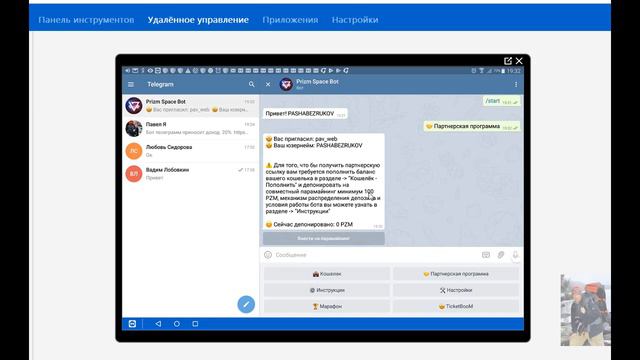Open the Prizm Space Bot avatar in chat header
The height and width of the screenshot is (360, 640).
(286, 84)
